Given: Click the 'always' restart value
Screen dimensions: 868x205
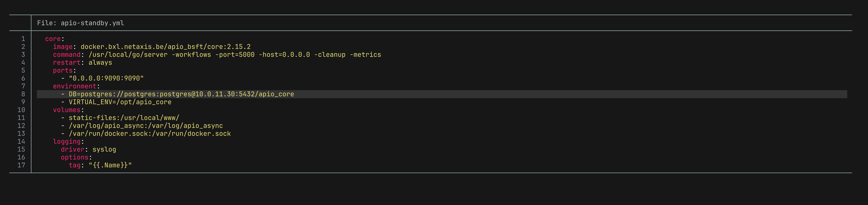Looking at the screenshot, I should 100,63.
